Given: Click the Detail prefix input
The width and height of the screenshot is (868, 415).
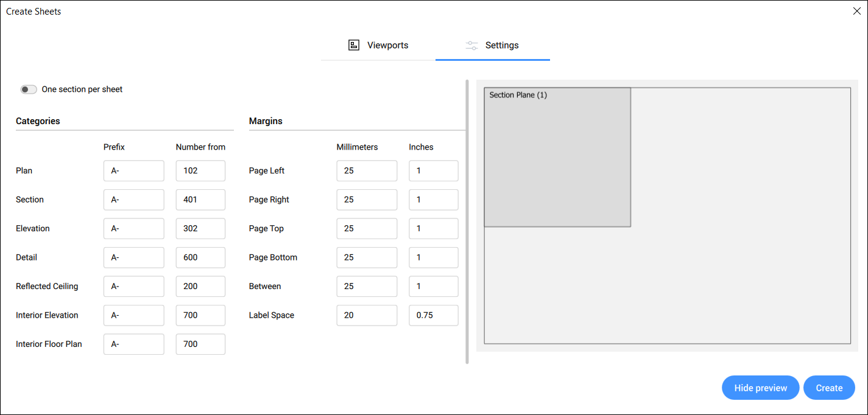Looking at the screenshot, I should pos(133,257).
